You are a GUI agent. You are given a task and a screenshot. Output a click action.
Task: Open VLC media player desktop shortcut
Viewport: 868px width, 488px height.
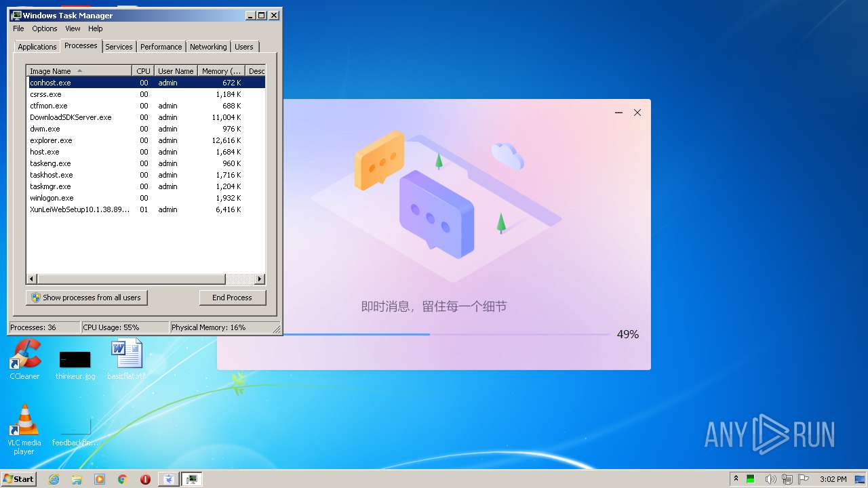pos(24,430)
